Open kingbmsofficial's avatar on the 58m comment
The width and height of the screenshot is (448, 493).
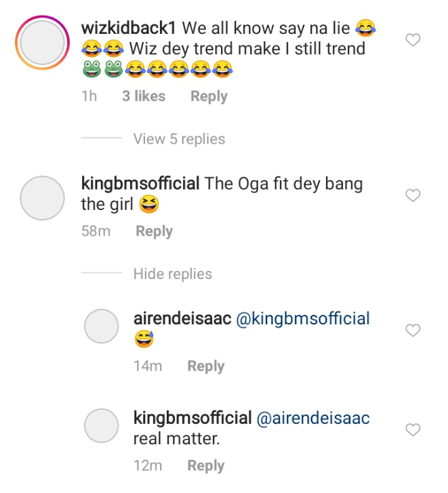(43, 198)
